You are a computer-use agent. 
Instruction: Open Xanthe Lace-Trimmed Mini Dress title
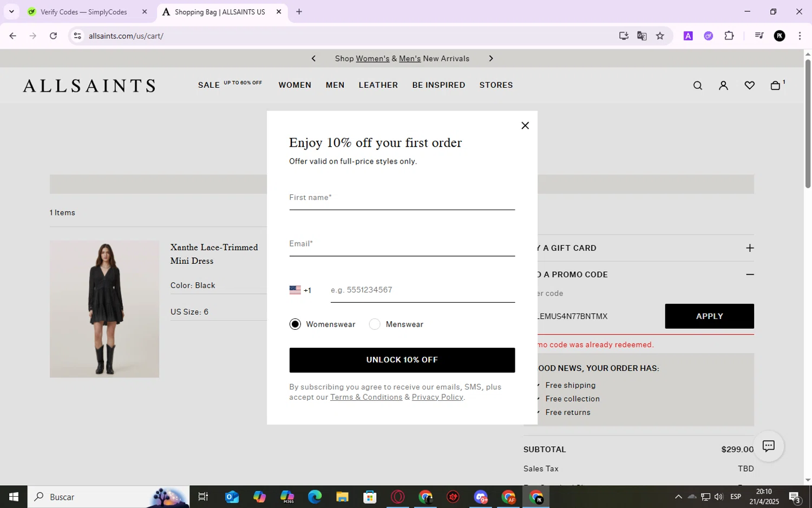[214, 254]
